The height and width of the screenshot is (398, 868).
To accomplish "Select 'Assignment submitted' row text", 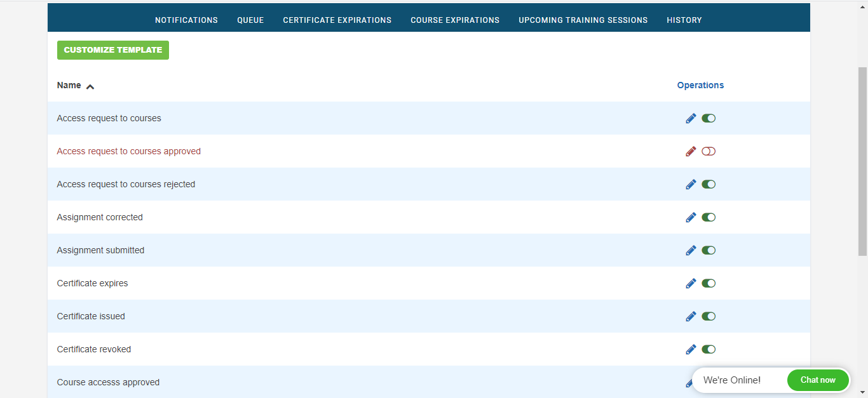I will pos(100,250).
